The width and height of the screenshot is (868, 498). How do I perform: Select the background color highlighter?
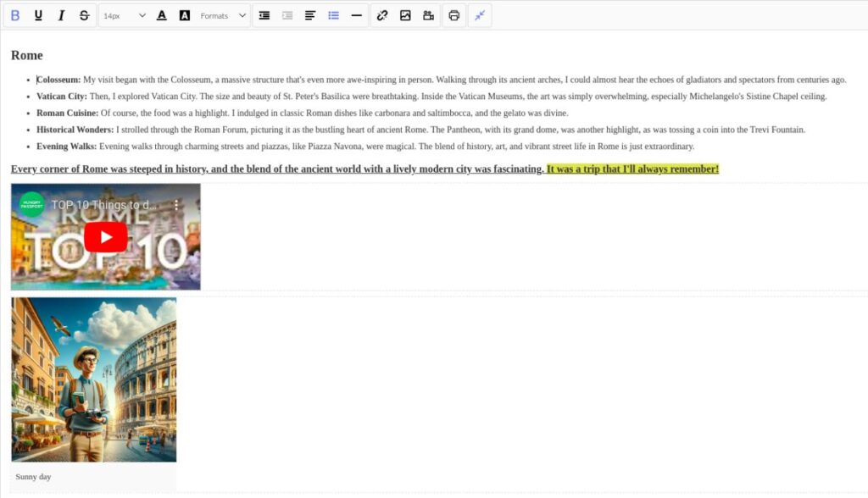pyautogui.click(x=185, y=14)
